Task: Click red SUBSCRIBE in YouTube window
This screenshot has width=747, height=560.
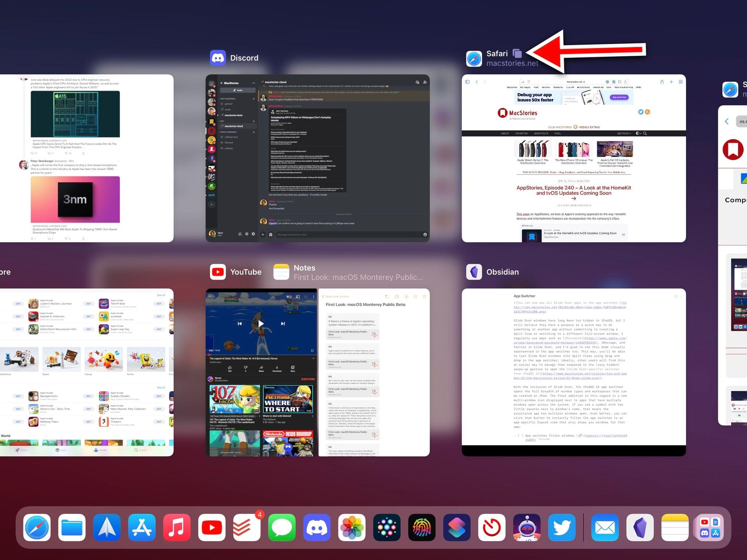Action: click(308, 379)
